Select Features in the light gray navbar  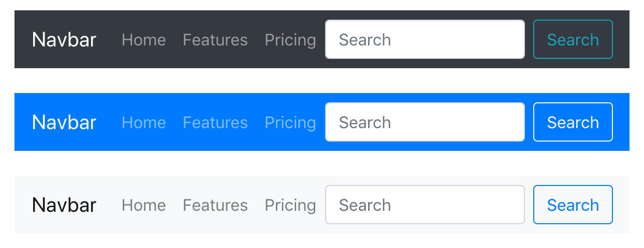(x=215, y=205)
